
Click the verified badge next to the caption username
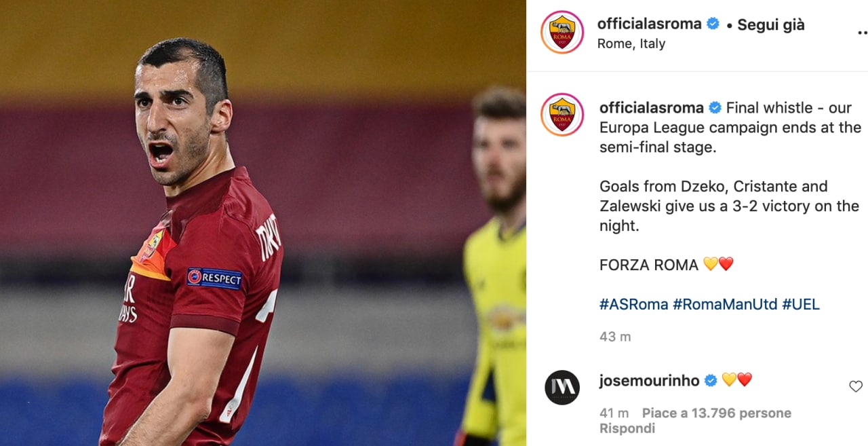click(x=715, y=107)
